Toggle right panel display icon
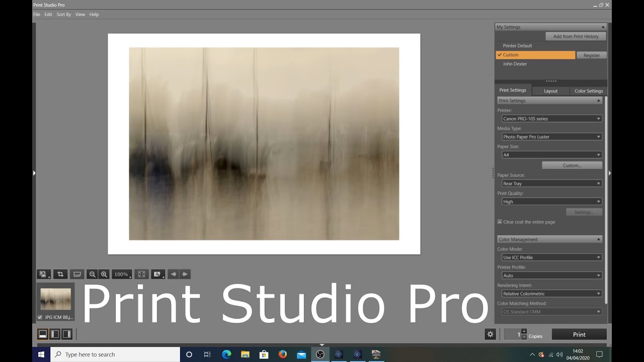 click(x=66, y=334)
